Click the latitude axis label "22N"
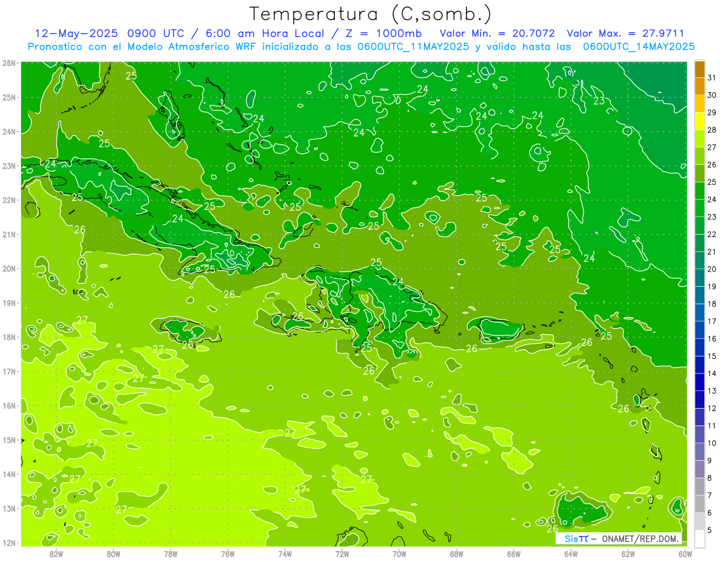Image resolution: width=728 pixels, height=562 pixels. (x=8, y=200)
